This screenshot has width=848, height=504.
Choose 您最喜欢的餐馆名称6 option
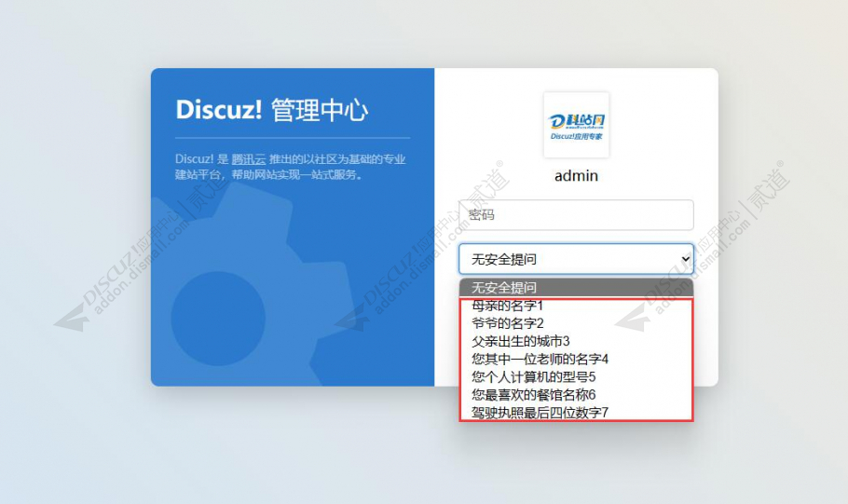pyautogui.click(x=576, y=395)
